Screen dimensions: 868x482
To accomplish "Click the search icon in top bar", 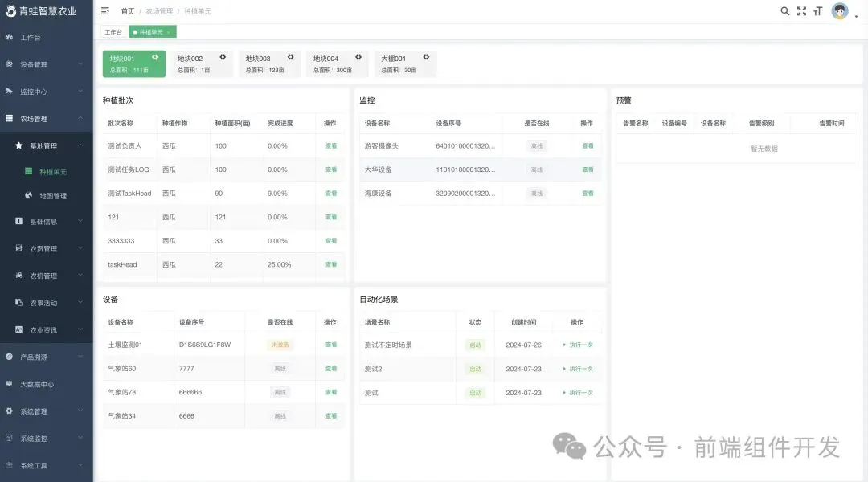I will pyautogui.click(x=784, y=11).
